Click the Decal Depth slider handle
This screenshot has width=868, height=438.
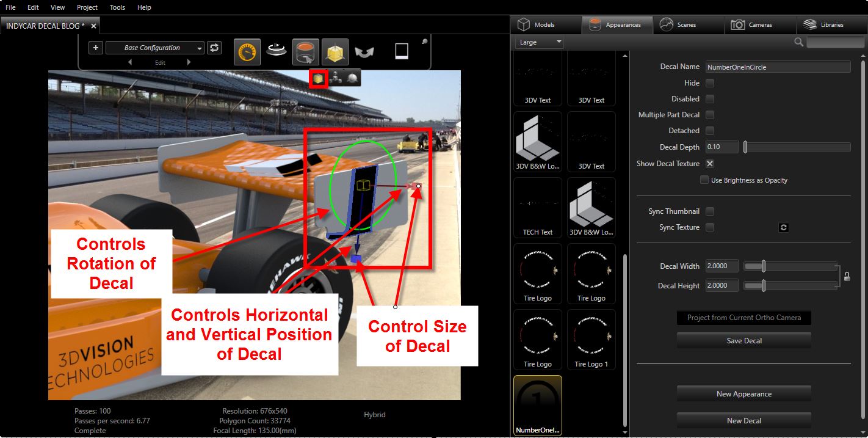[745, 147]
